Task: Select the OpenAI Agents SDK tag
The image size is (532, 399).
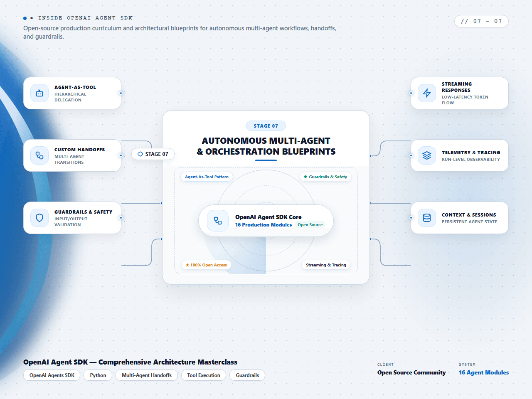Action: coord(52,375)
